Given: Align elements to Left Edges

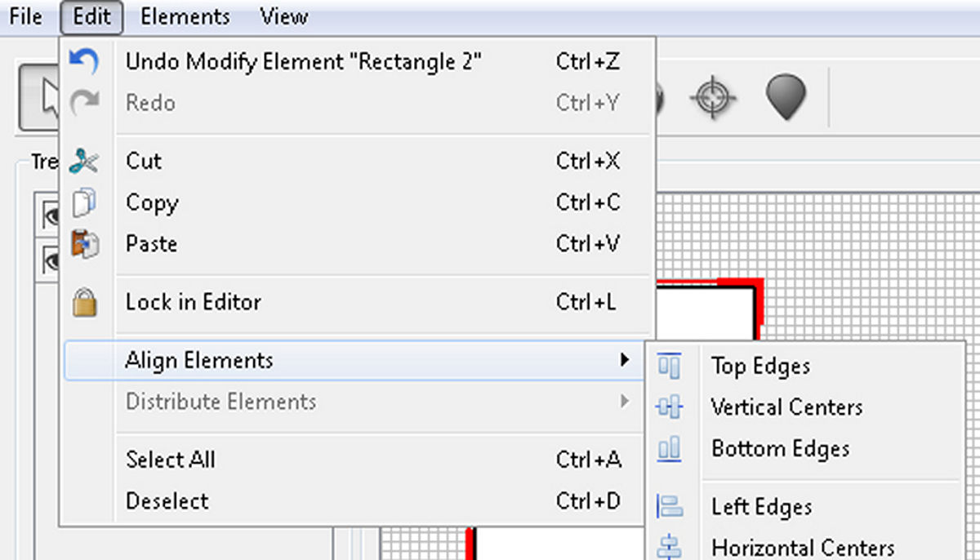Looking at the screenshot, I should point(761,507).
